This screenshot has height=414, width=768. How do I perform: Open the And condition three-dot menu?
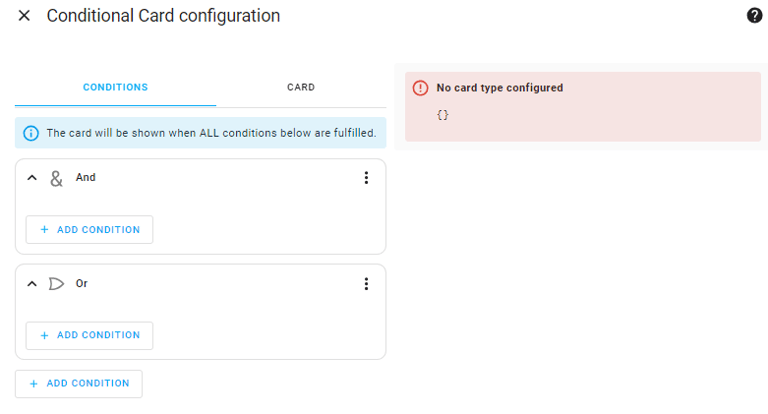pyautogui.click(x=366, y=178)
